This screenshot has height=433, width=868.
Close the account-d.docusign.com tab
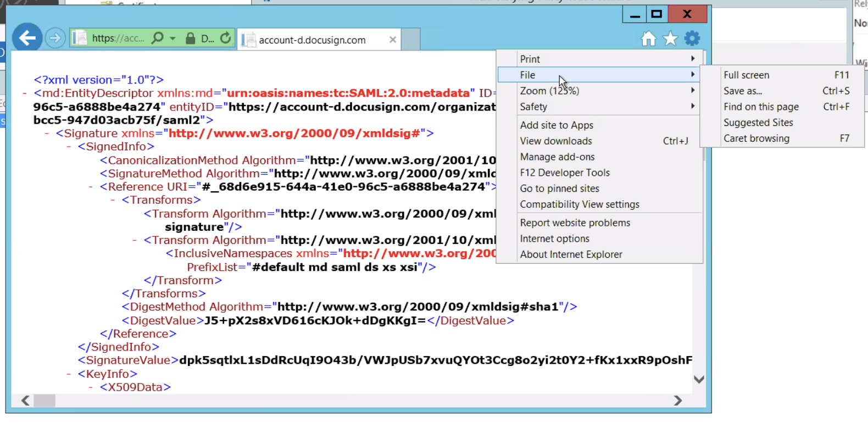(x=392, y=40)
